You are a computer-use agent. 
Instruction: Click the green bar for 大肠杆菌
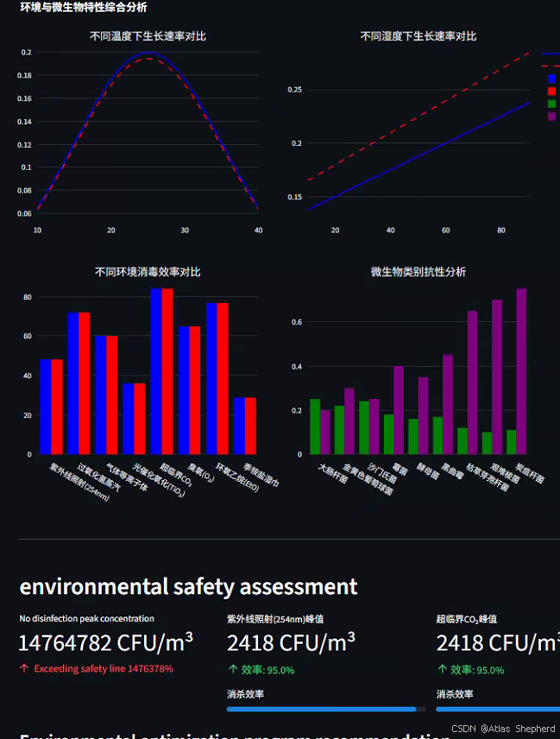pyautogui.click(x=315, y=426)
